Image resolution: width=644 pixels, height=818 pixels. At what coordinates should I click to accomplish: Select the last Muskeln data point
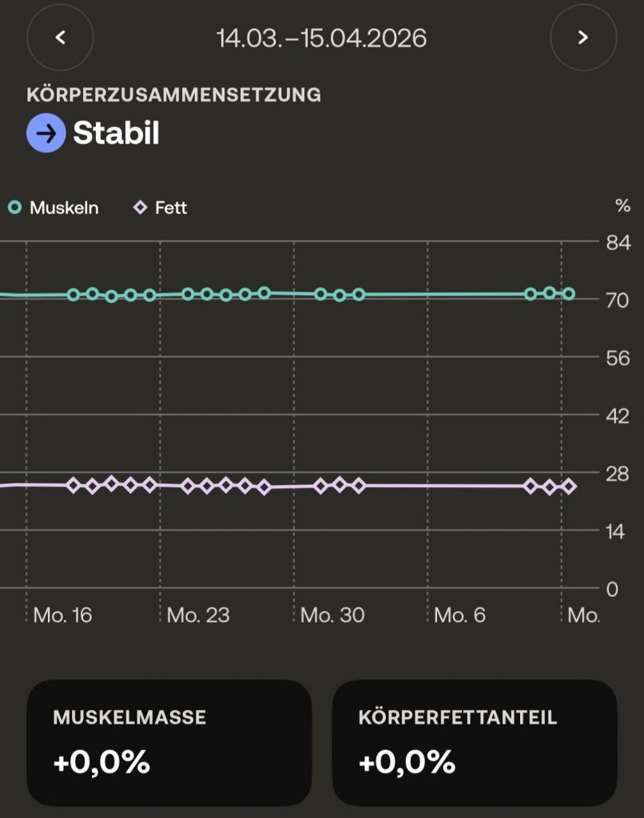[x=569, y=294]
